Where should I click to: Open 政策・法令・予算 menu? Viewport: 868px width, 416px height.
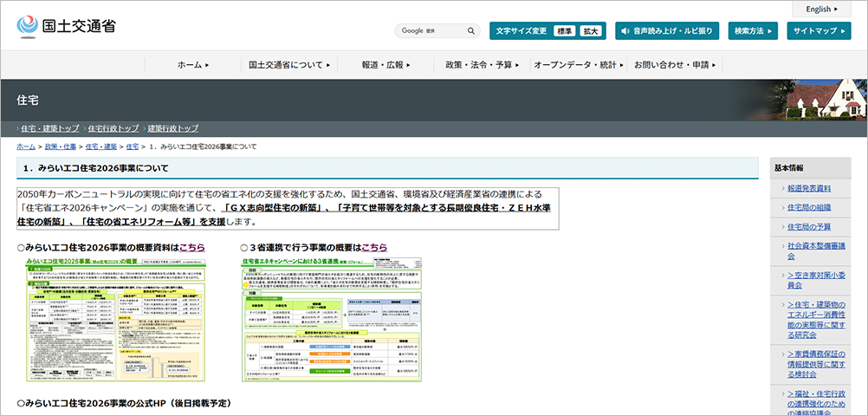[x=483, y=65]
